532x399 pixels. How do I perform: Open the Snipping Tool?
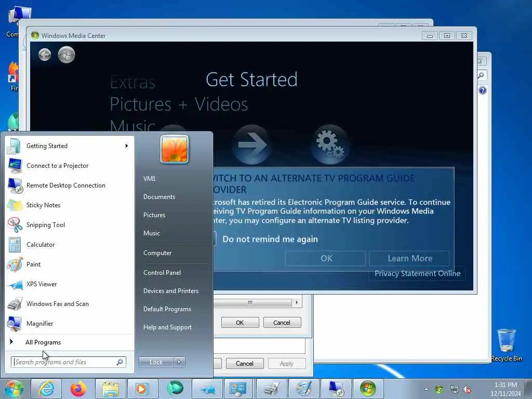pos(69,224)
